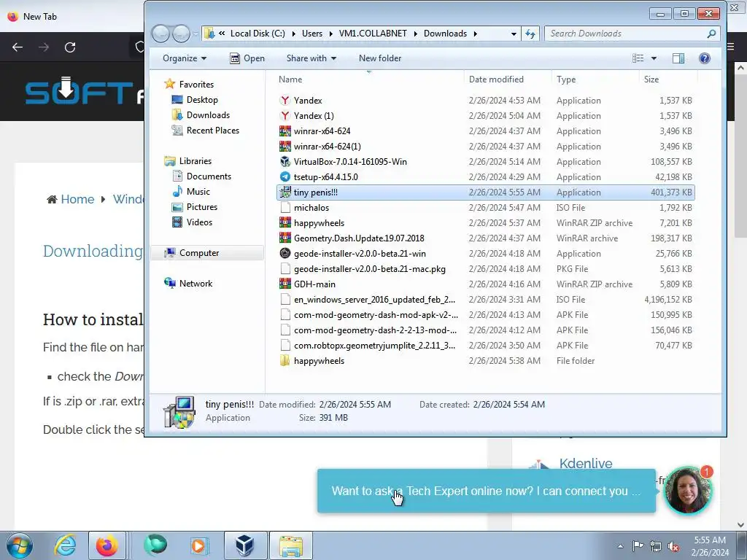The image size is (747, 560).
Task: Open the Share with dropdown
Action: click(x=311, y=58)
